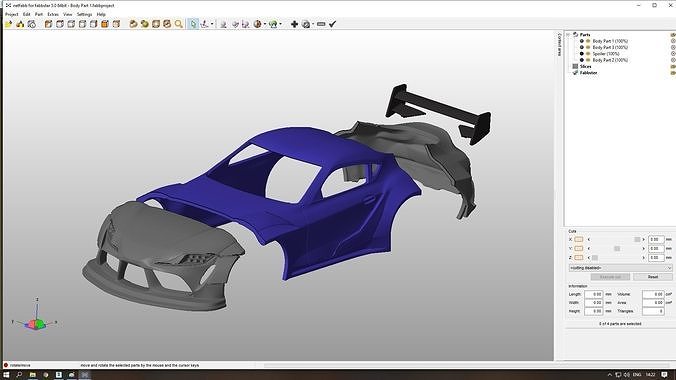The height and width of the screenshot is (380, 676).
Task: Open the View menu
Action: [x=68, y=14]
